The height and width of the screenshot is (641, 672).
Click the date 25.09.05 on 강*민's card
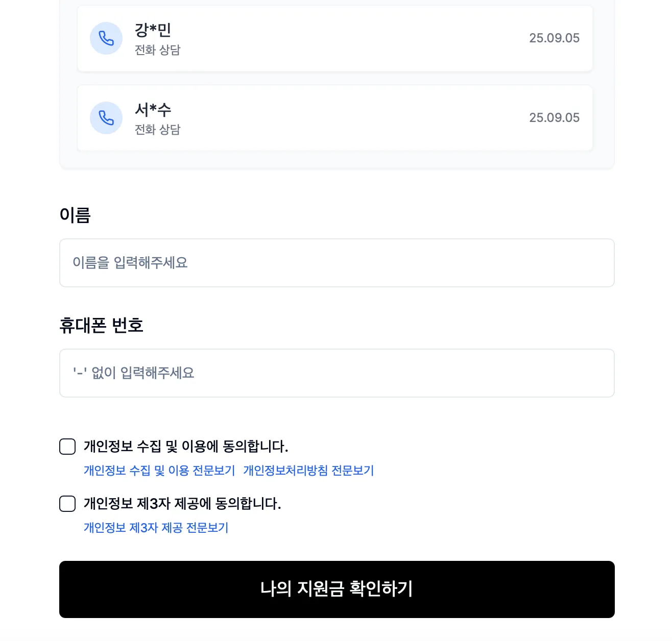coord(555,38)
